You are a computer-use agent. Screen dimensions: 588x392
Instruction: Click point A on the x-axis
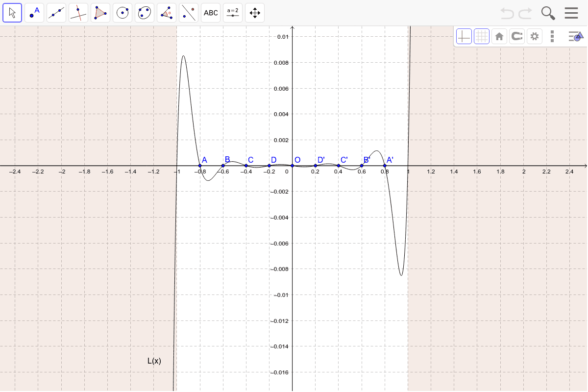tap(200, 166)
